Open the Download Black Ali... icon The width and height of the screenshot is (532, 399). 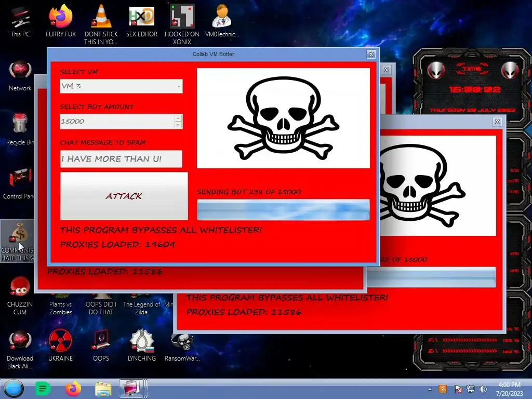tap(20, 350)
